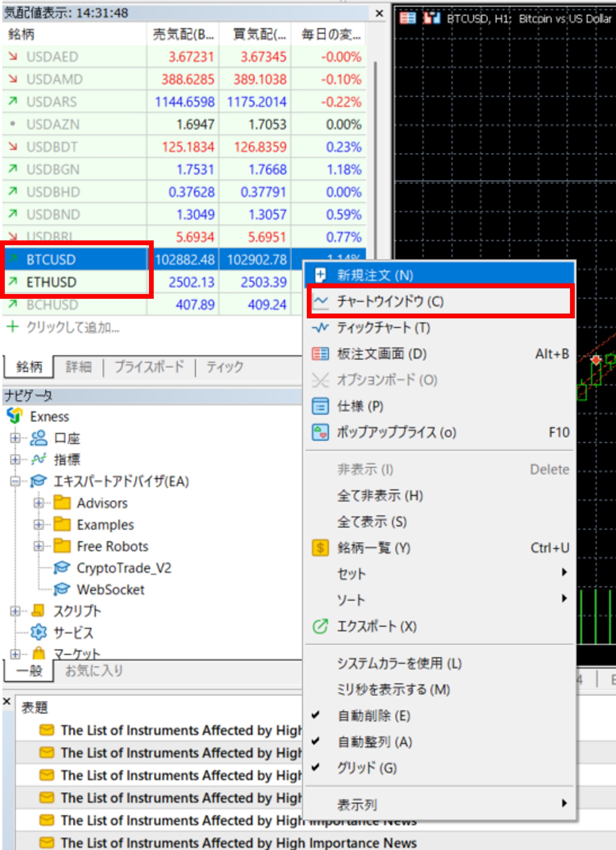Click the Services (サービス) gear icon
Viewport: 616px width, 850px height.
coord(38,633)
